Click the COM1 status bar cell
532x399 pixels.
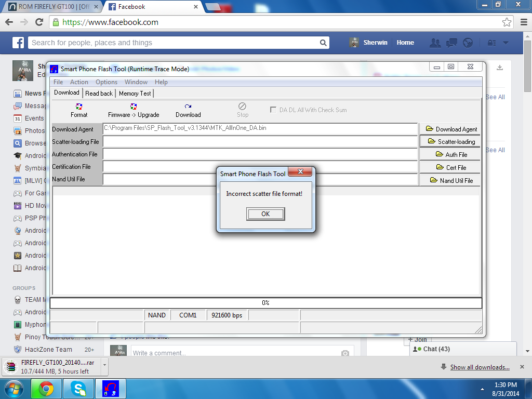(188, 315)
